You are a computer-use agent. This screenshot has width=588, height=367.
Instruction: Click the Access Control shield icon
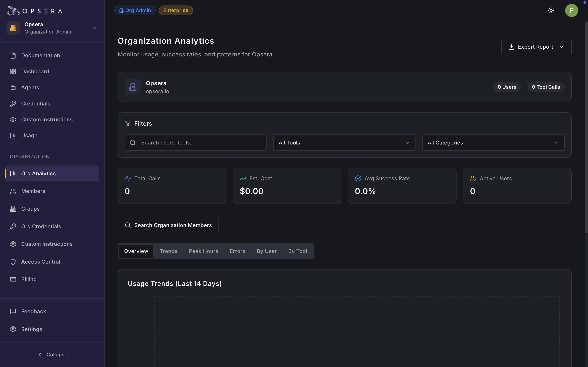point(13,262)
